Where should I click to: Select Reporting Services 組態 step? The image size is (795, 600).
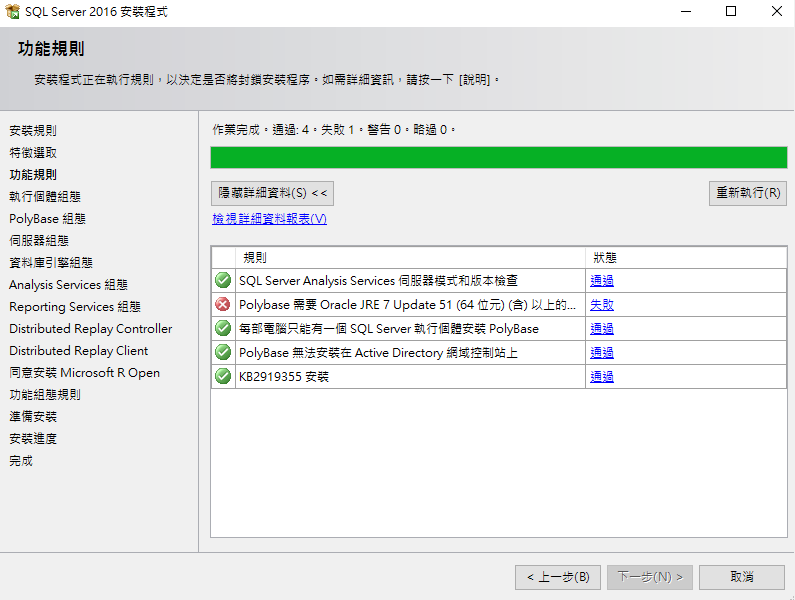coord(75,307)
